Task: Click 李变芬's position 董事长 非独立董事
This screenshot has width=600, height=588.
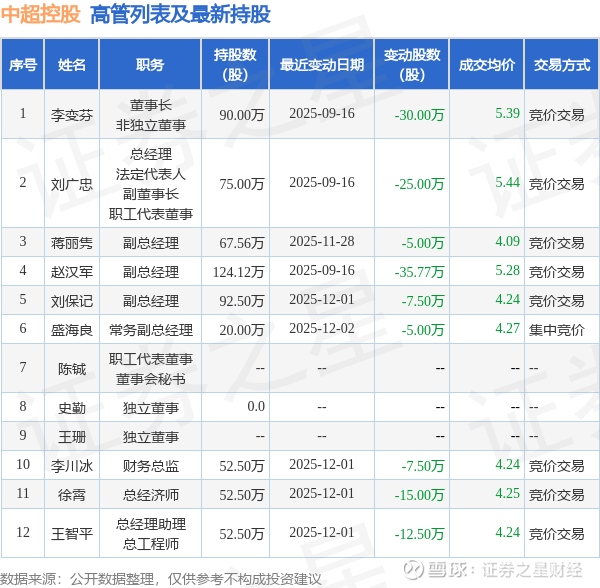Action: point(150,114)
